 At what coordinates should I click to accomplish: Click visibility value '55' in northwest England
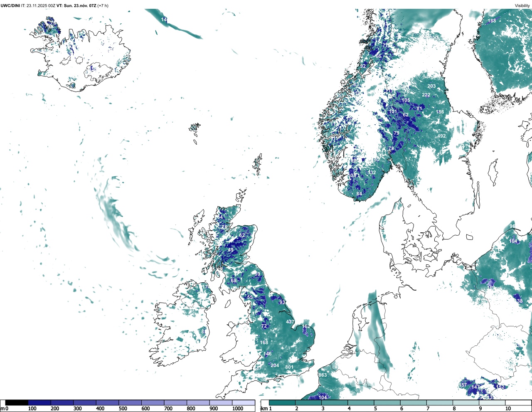tap(250, 297)
